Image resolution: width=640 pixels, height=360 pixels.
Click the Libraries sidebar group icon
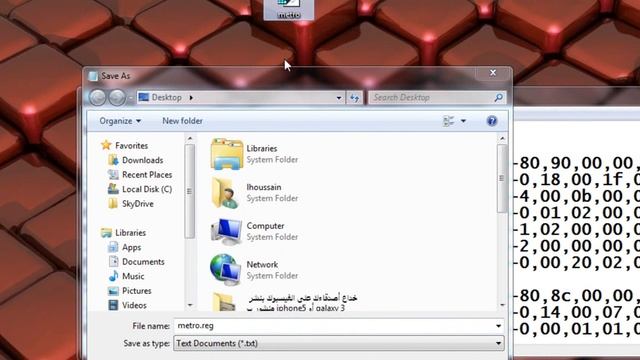(x=107, y=233)
